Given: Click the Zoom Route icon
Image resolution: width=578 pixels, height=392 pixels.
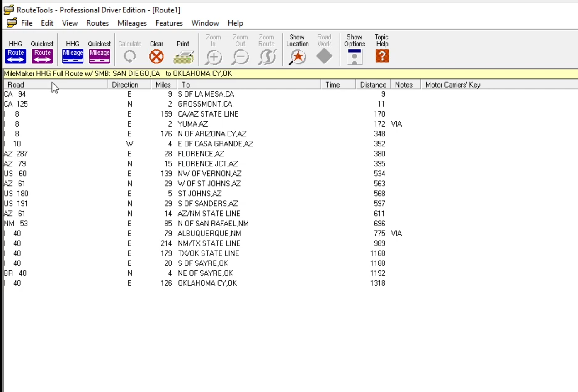Looking at the screenshot, I should (x=267, y=57).
